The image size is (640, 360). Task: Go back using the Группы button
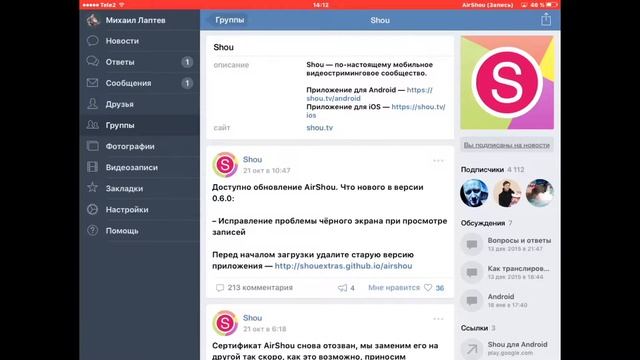click(x=227, y=20)
